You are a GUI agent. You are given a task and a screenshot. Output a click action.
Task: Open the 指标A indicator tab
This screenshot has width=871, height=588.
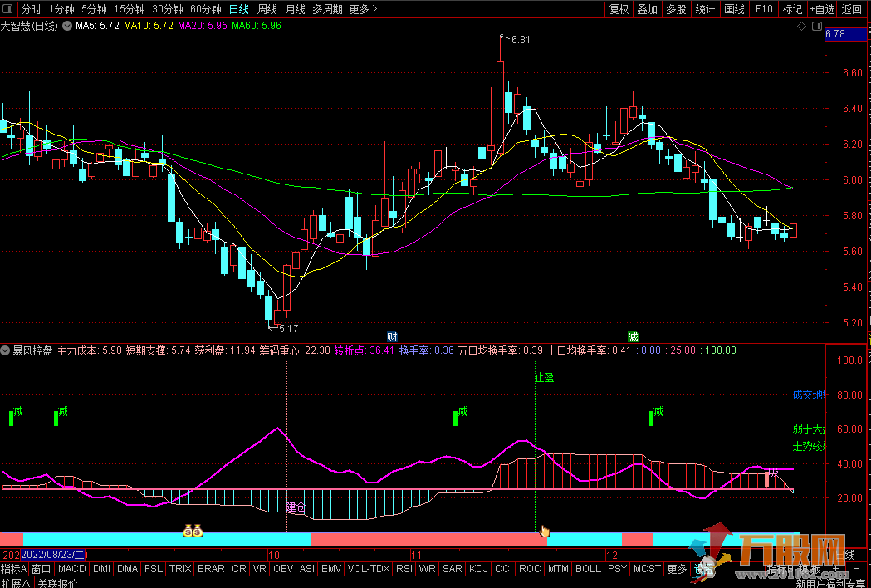14,569
